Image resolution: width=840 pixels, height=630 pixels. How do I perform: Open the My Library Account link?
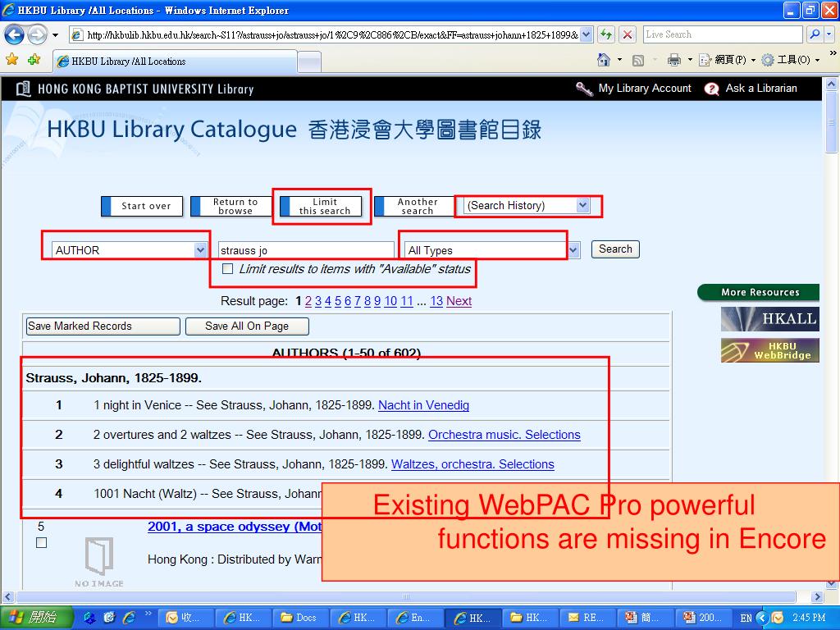click(645, 89)
